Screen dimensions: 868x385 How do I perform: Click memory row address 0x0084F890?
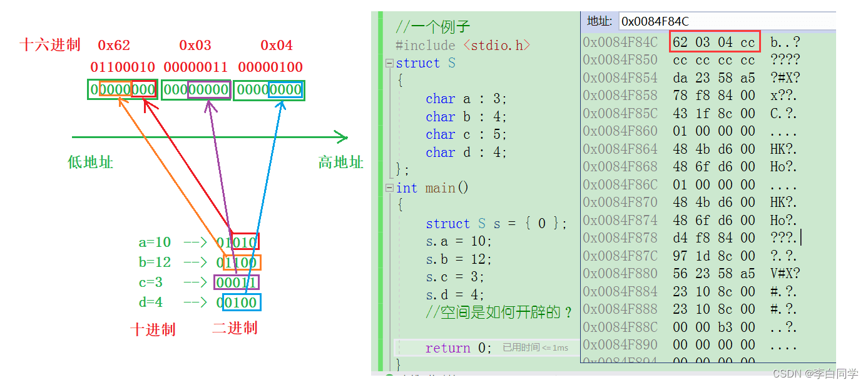pyautogui.click(x=620, y=344)
